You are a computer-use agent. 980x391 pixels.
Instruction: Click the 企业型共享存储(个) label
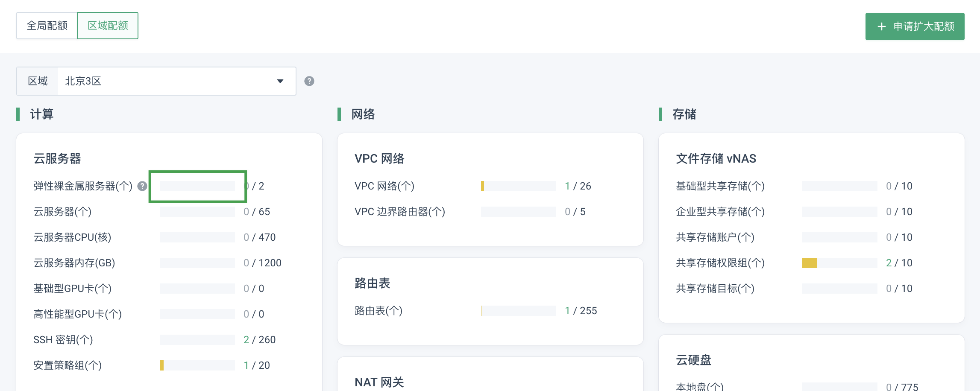pos(720,212)
